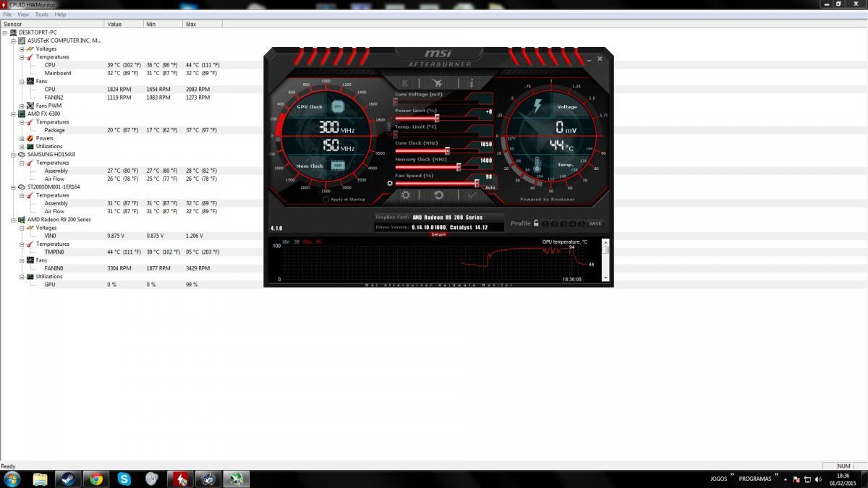Click the SAMSUNG HD154UI drive icon
The image size is (868, 488).
pyautogui.click(x=22, y=155)
